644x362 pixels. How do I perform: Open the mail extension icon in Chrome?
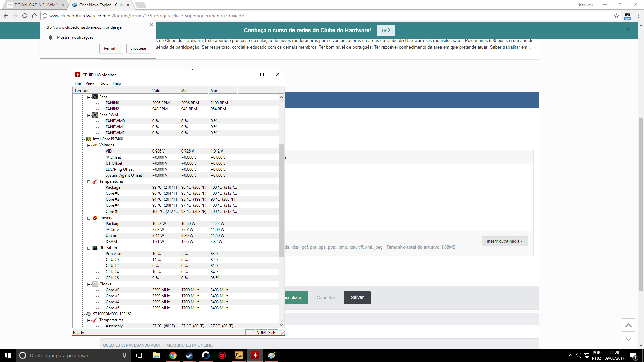627,16
